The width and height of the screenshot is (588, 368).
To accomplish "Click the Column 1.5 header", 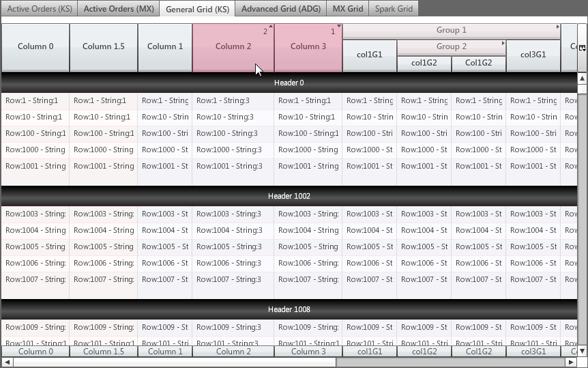I will [x=104, y=47].
